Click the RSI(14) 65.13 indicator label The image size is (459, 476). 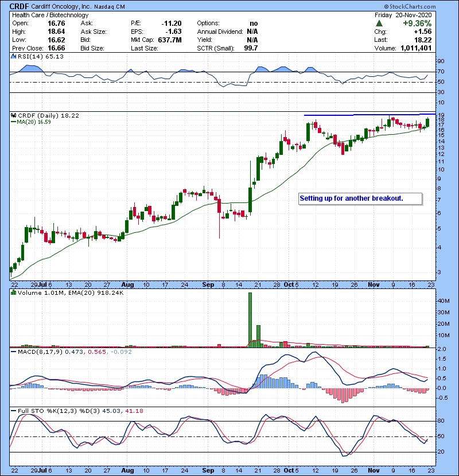point(41,56)
